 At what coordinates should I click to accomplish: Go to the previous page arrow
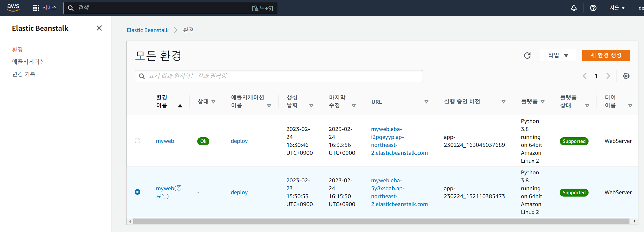coord(585,76)
